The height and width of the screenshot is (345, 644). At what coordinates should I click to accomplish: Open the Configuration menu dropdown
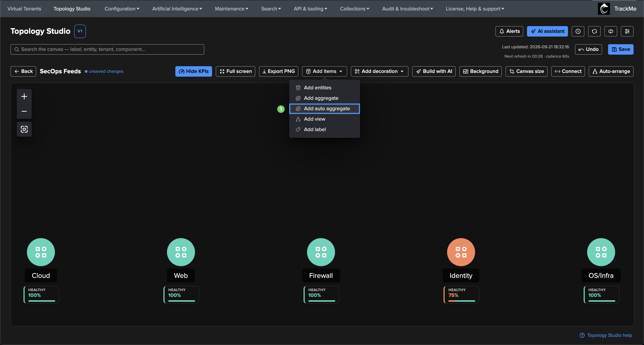[122, 9]
